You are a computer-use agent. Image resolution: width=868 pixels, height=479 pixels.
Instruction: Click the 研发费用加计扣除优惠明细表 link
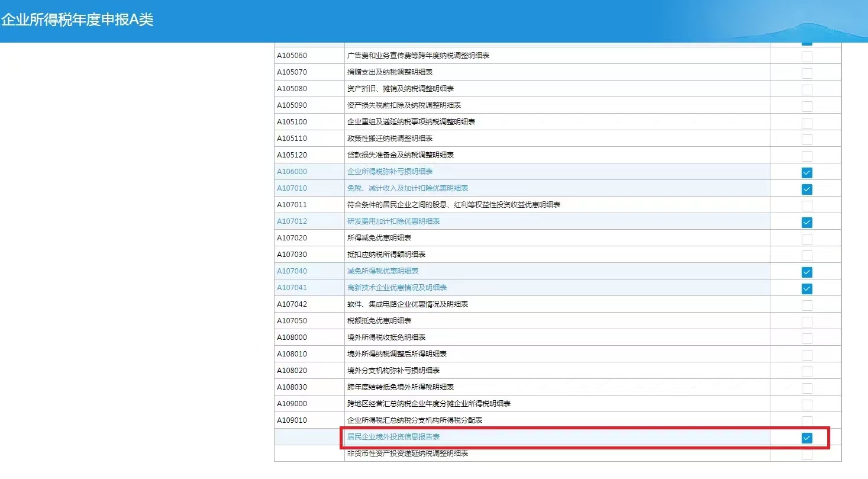[x=393, y=221]
